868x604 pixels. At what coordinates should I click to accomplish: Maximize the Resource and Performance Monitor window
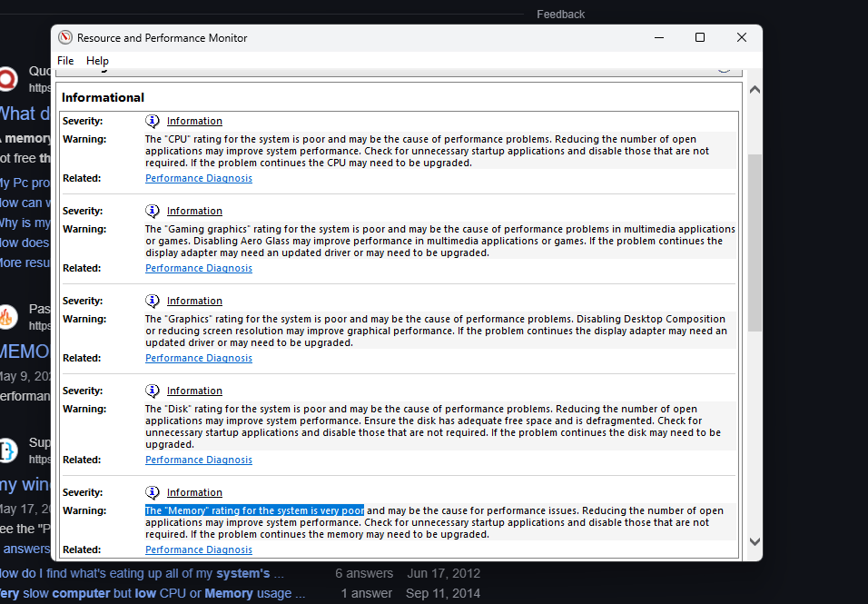click(x=700, y=37)
